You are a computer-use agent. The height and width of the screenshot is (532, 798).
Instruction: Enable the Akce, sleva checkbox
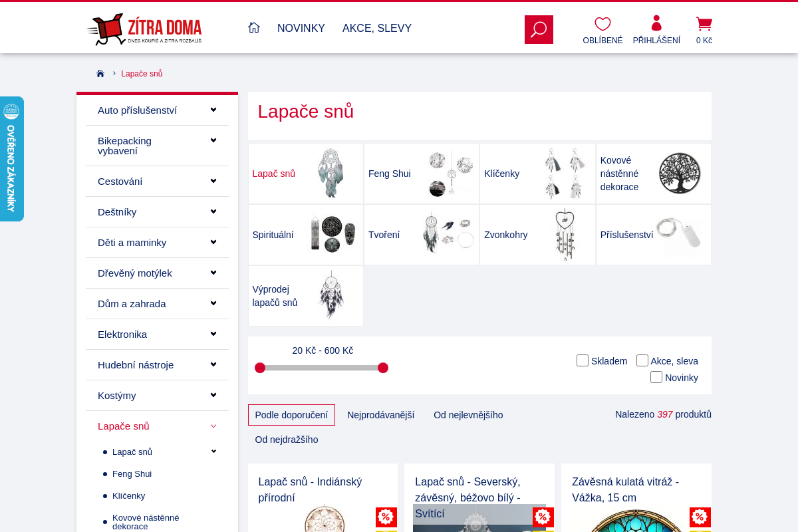pos(642,360)
